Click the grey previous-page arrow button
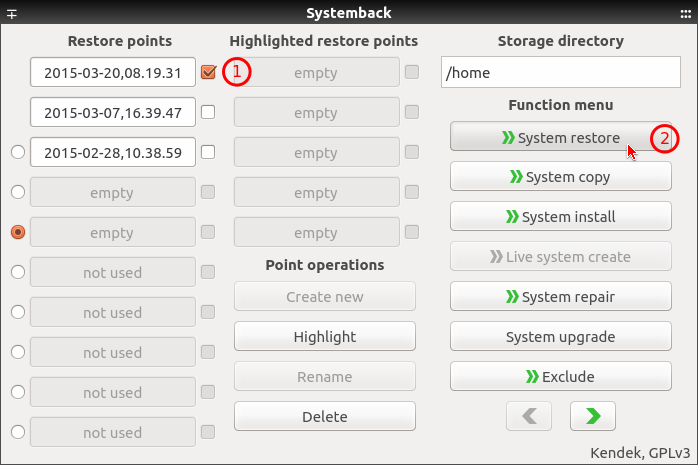The height and width of the screenshot is (465, 698). coord(529,416)
